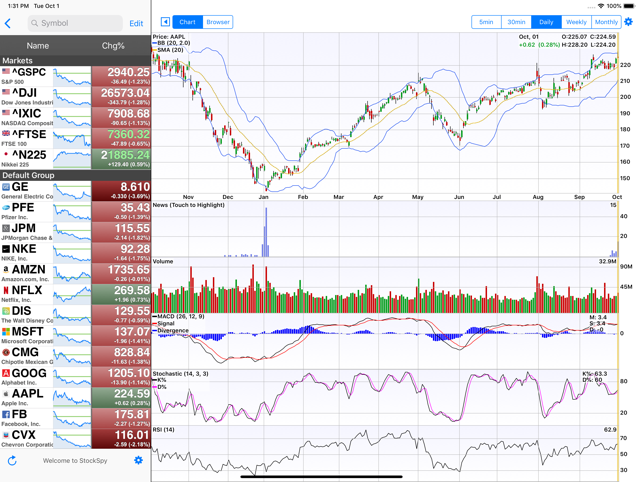Open the MSFT Microsoft row

click(75, 336)
